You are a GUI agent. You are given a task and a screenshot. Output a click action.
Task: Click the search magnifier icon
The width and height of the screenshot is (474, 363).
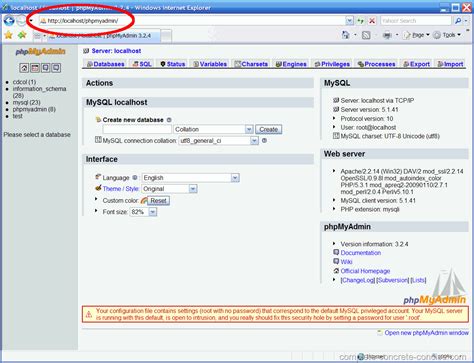[x=458, y=21]
